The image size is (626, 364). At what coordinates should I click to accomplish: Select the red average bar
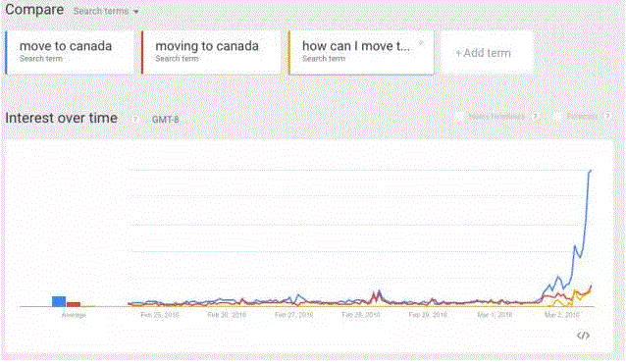point(74,304)
